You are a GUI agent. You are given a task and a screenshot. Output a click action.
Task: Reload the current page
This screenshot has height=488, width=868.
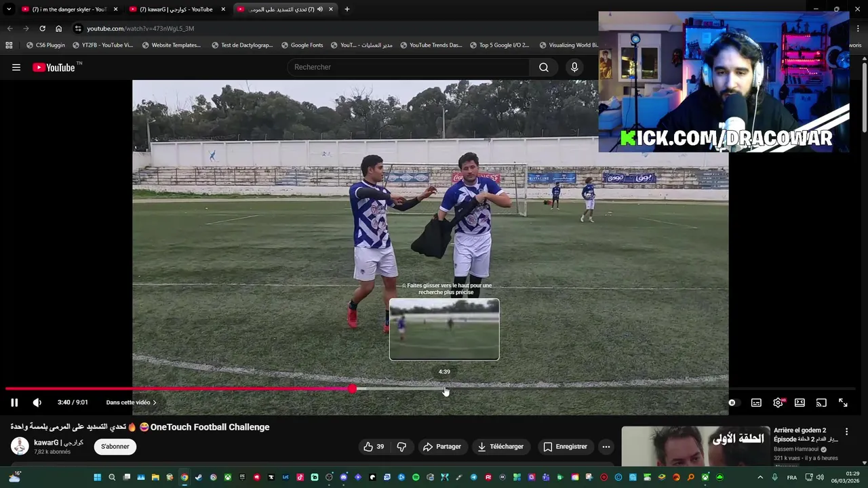click(42, 28)
